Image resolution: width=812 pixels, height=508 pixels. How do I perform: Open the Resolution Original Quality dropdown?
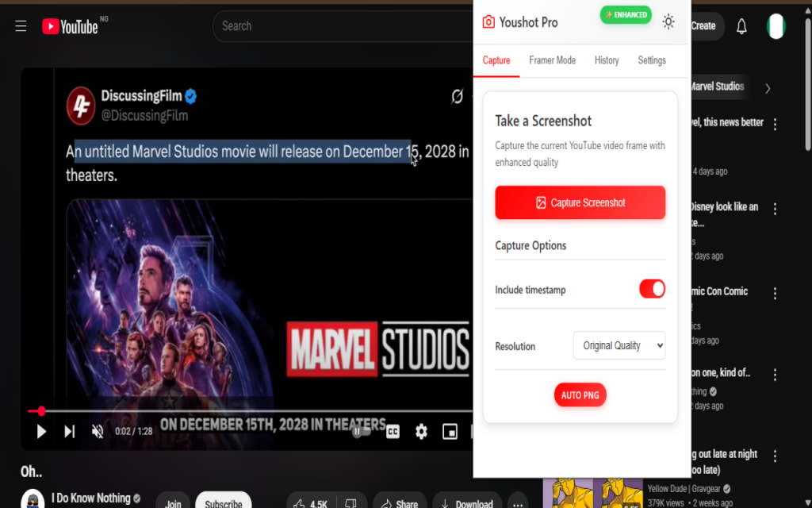click(619, 346)
